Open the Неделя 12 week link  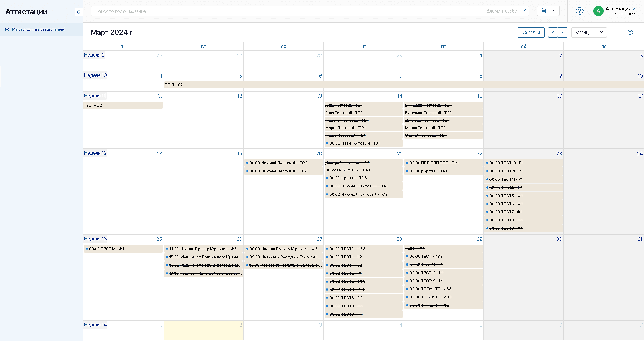pyautogui.click(x=95, y=153)
